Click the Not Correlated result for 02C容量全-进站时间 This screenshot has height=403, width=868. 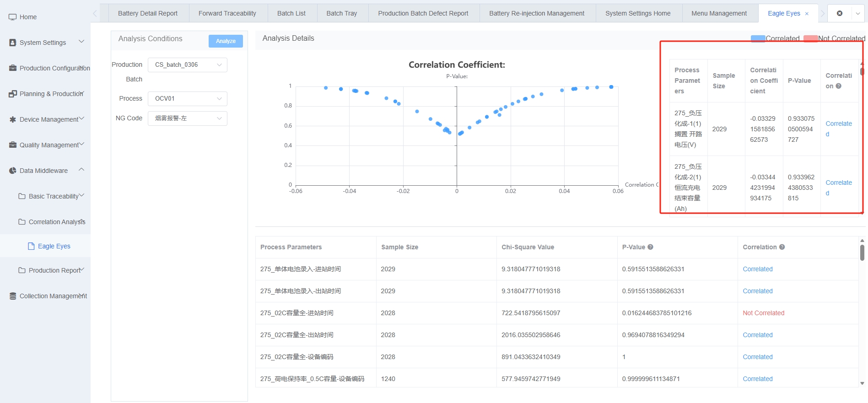click(763, 313)
